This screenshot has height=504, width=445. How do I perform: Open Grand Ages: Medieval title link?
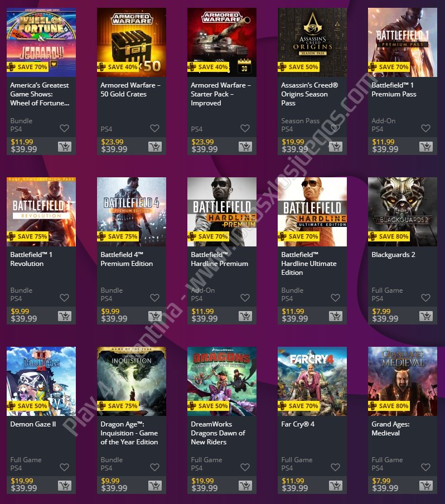(390, 429)
